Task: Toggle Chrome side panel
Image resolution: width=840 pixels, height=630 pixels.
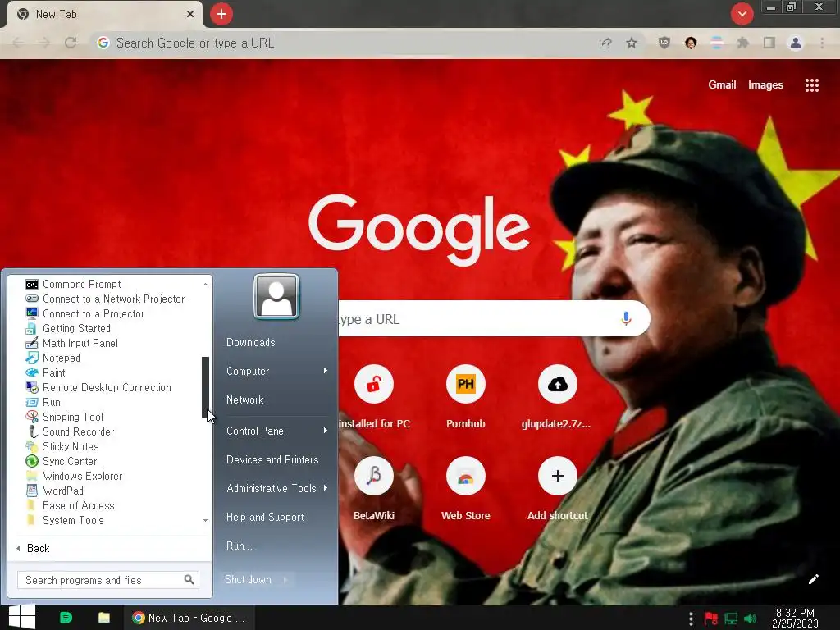Action: (x=769, y=43)
